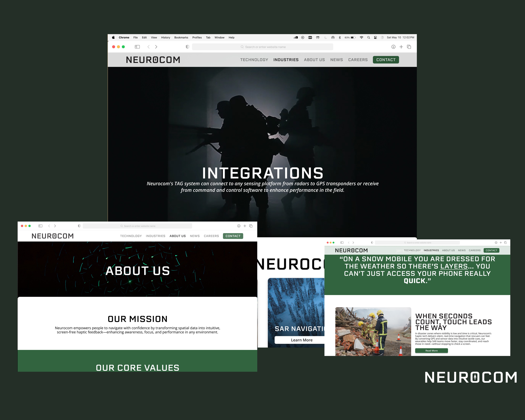Click the downloads icon in main browser toolbar
The height and width of the screenshot is (420, 525).
tap(393, 47)
